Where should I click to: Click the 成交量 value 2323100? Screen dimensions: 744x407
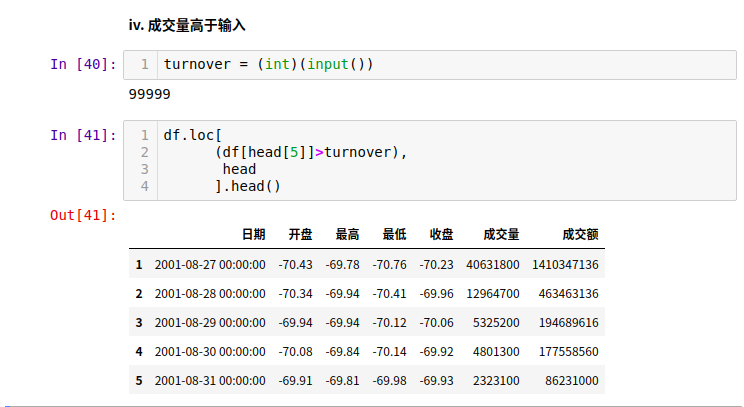tap(496, 380)
